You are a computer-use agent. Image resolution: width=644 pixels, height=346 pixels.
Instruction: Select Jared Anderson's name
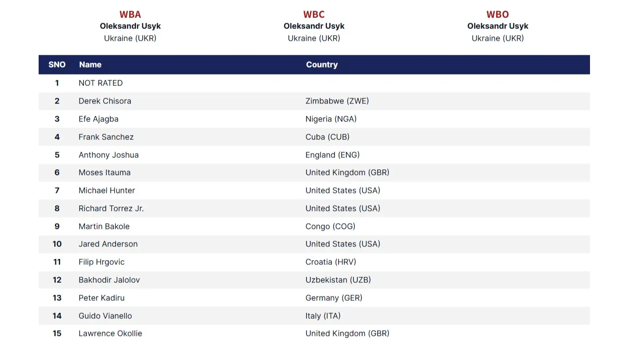tap(108, 244)
